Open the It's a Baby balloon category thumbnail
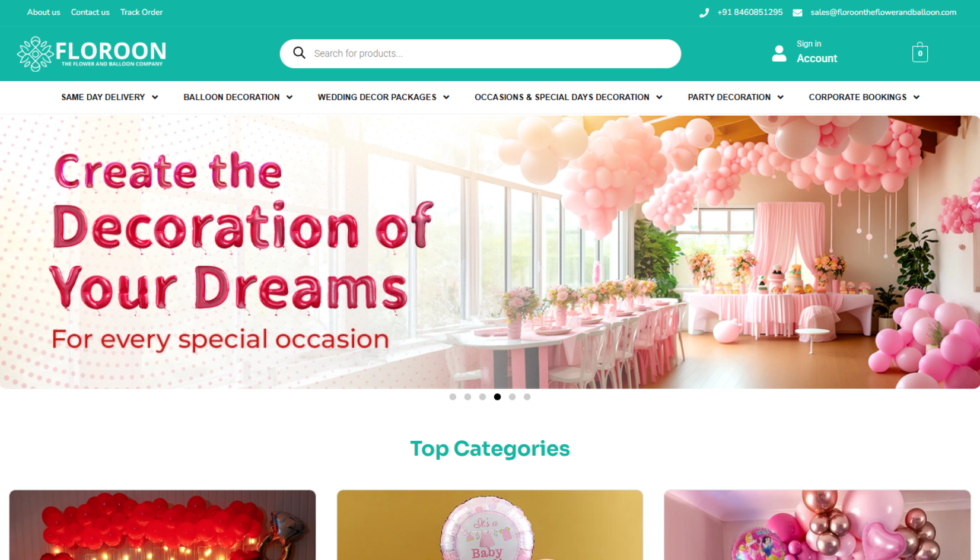This screenshot has height=560, width=980. click(490, 525)
